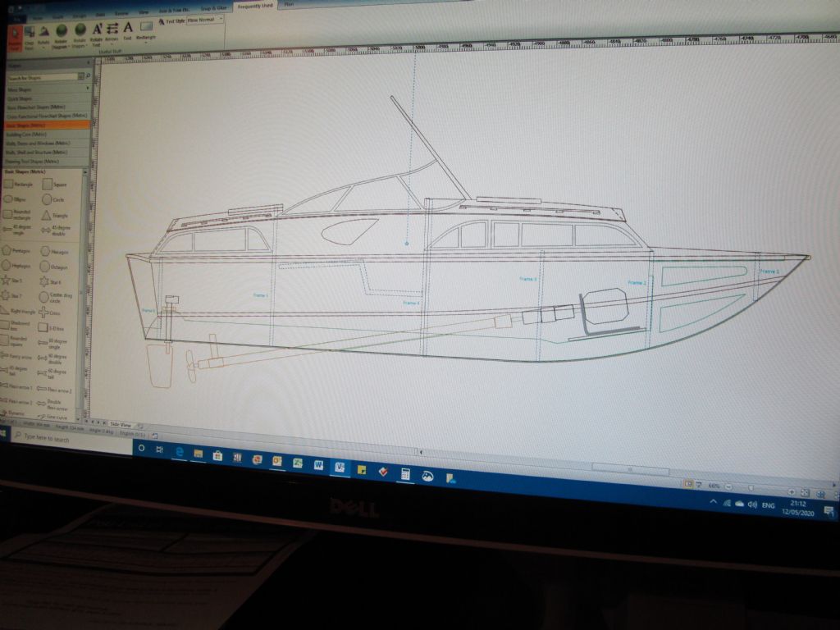
Task: Open the Basic Shapes (Metric) stencil
Action: coord(47,126)
